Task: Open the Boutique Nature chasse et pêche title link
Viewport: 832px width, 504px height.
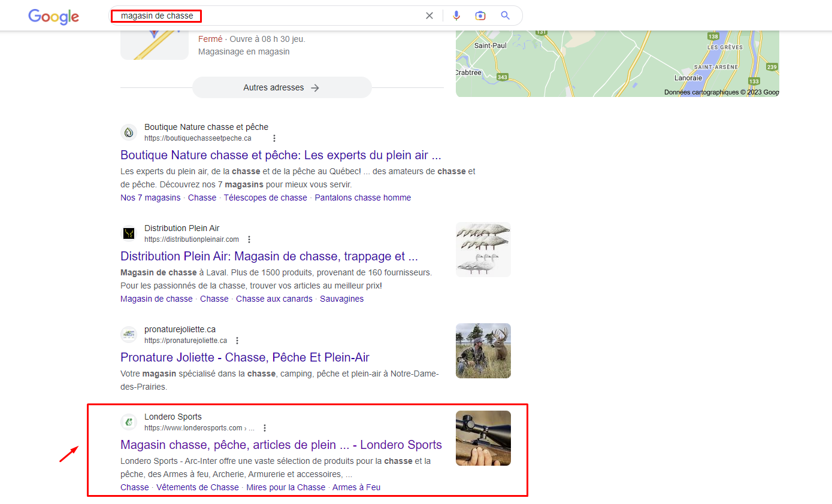Action: (x=280, y=155)
